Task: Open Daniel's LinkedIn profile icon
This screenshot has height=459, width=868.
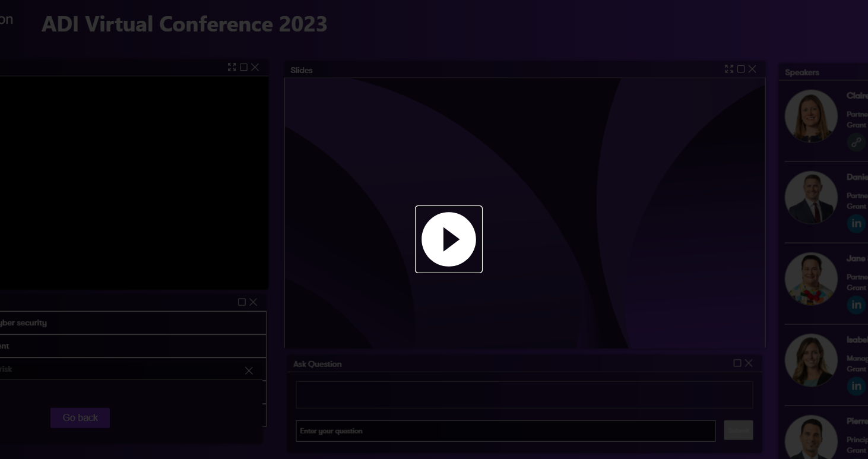Action: (x=856, y=223)
